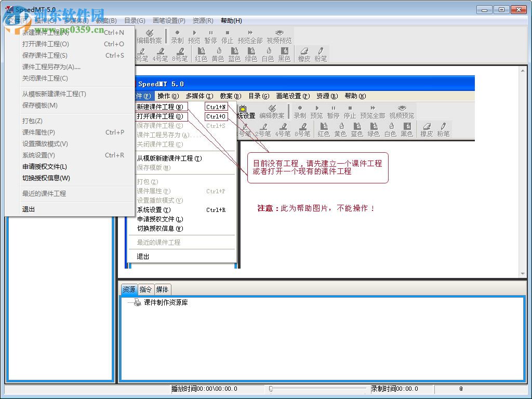Click 退出 to exit the application
The image size is (532, 399).
[x=29, y=209]
